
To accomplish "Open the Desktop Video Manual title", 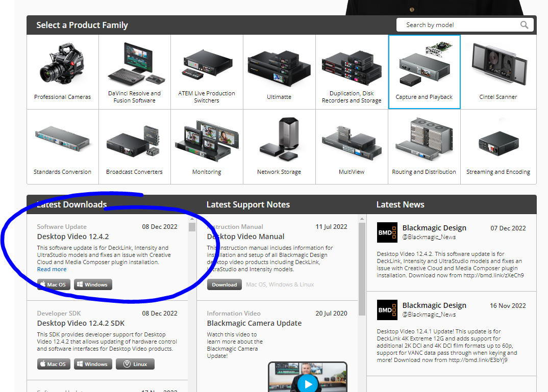I will pyautogui.click(x=246, y=237).
